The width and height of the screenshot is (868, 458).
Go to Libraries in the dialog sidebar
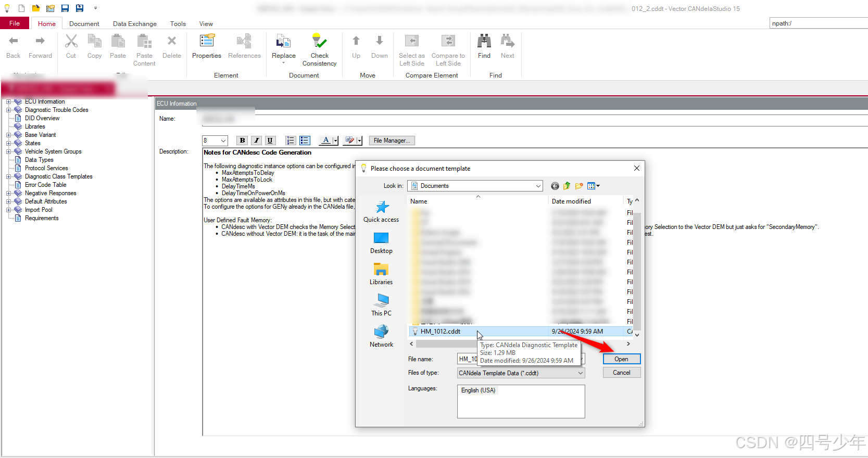tap(381, 274)
